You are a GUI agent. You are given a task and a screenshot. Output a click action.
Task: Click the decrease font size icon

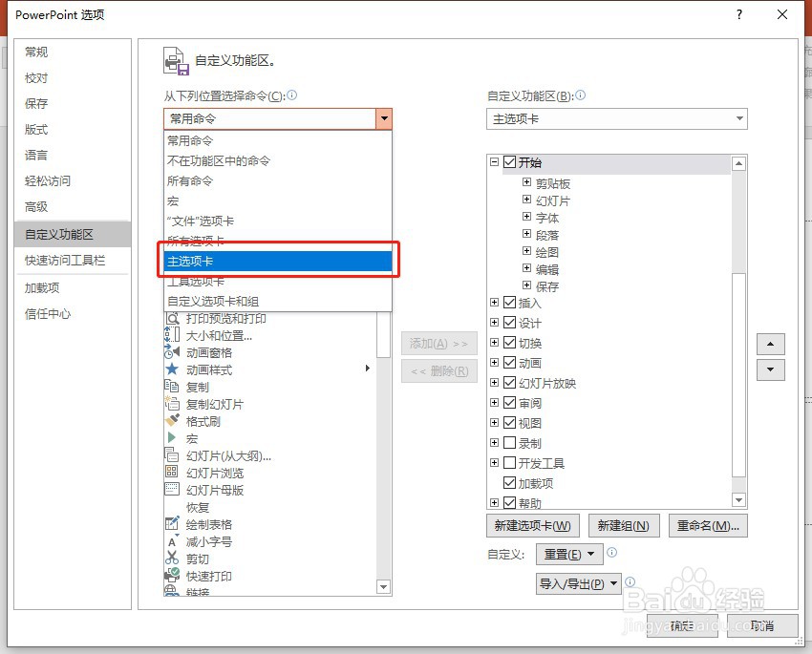[x=173, y=541]
